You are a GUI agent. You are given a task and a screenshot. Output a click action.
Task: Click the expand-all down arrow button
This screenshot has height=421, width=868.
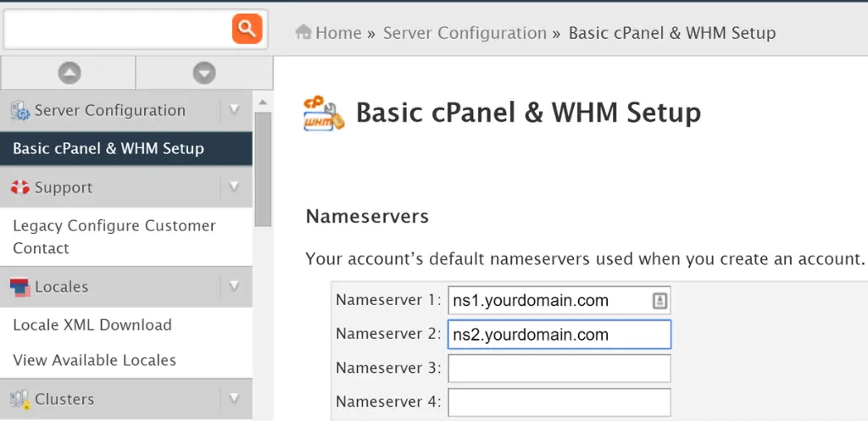pos(204,73)
